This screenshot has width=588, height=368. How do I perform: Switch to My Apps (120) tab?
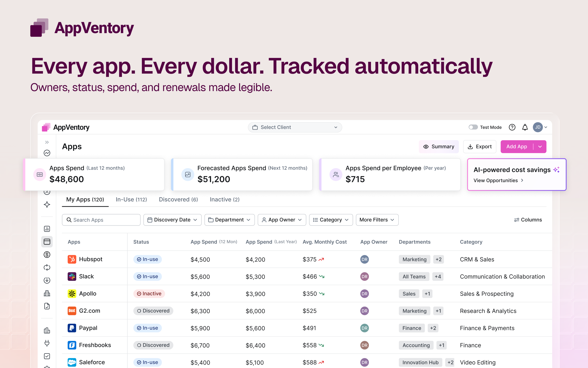(85, 200)
